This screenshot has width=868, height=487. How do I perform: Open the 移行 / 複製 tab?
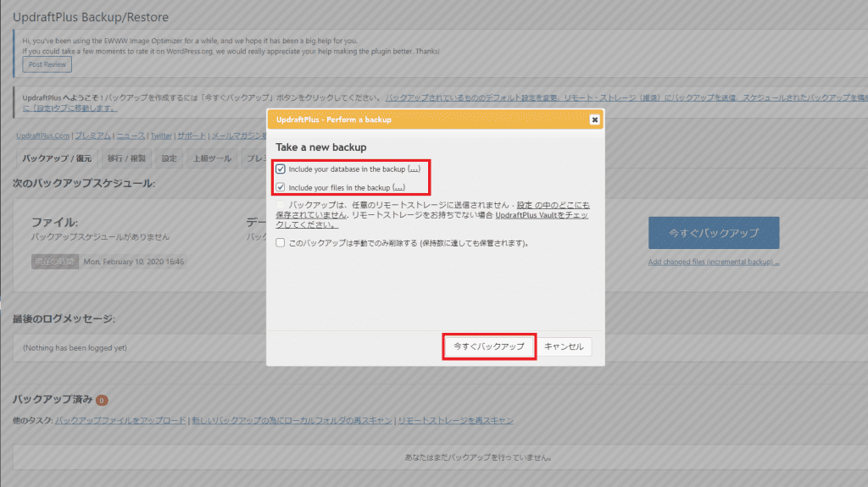[x=126, y=158]
